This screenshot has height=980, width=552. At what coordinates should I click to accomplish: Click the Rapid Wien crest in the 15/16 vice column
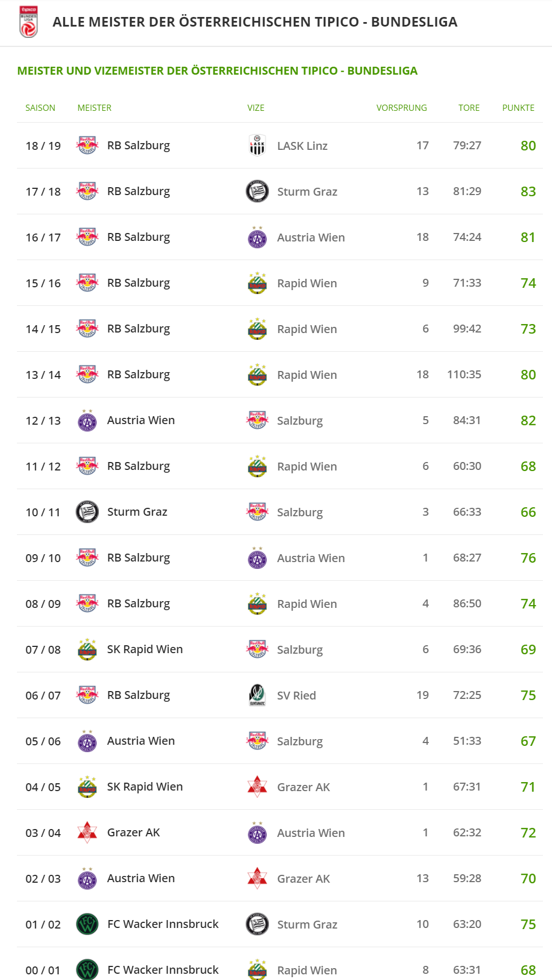(257, 283)
